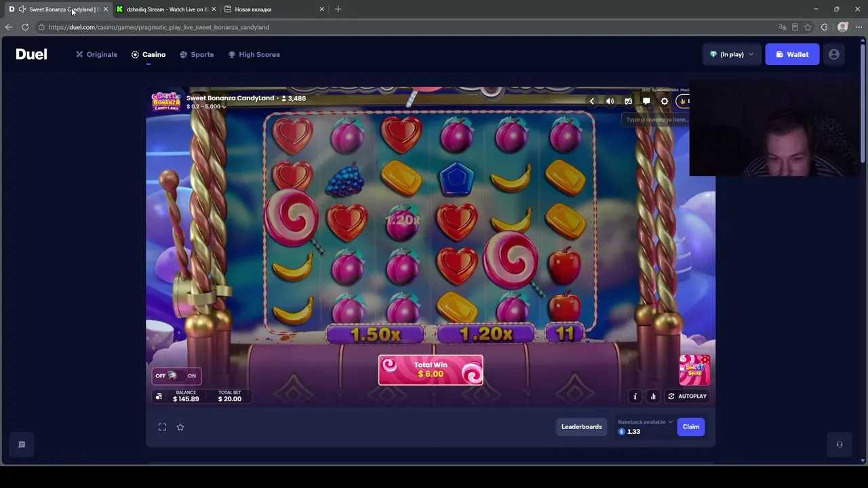The width and height of the screenshot is (868, 488).
Task: Click the translate page icon
Action: coord(783,27)
